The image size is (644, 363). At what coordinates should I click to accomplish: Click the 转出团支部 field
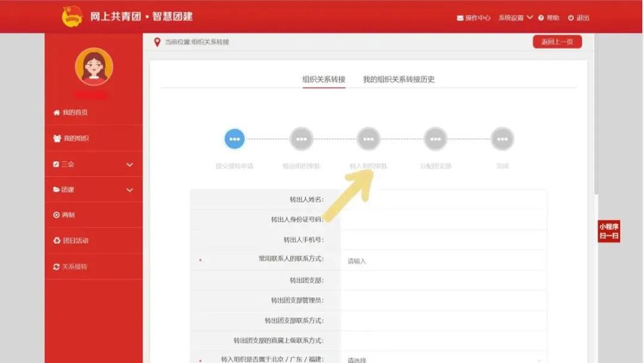444,280
